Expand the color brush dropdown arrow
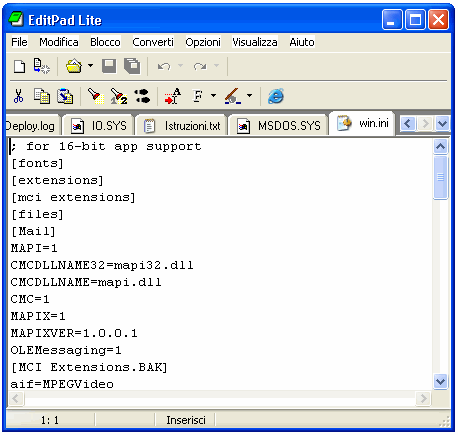Image resolution: width=458 pixels, height=435 pixels. click(x=249, y=96)
